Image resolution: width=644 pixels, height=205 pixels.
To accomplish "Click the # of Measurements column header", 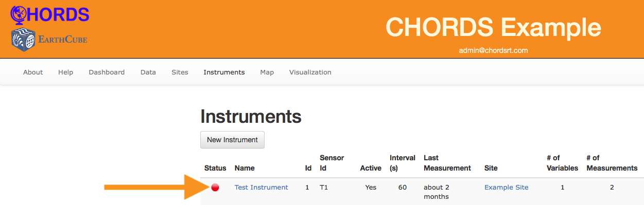I will (x=612, y=163).
